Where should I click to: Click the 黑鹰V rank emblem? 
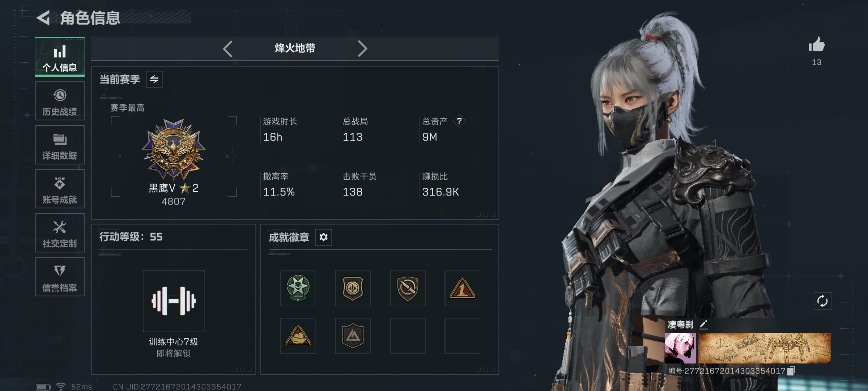pos(174,150)
